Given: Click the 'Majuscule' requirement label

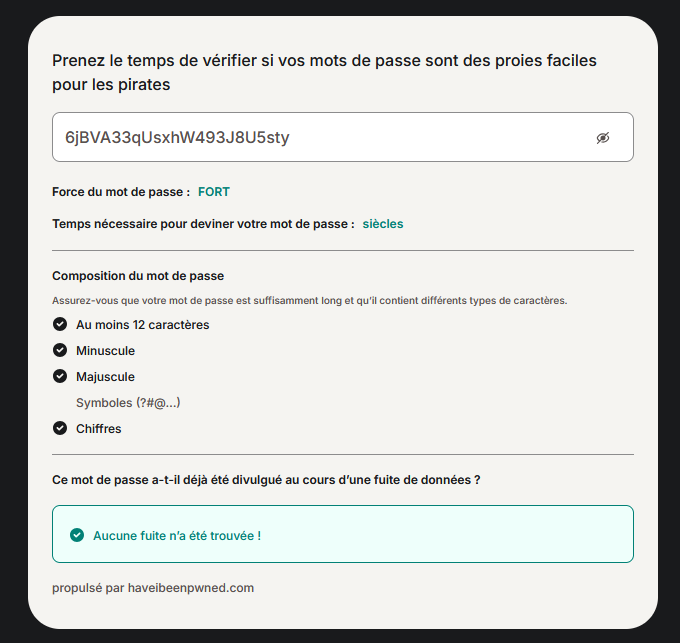Looking at the screenshot, I should (105, 377).
